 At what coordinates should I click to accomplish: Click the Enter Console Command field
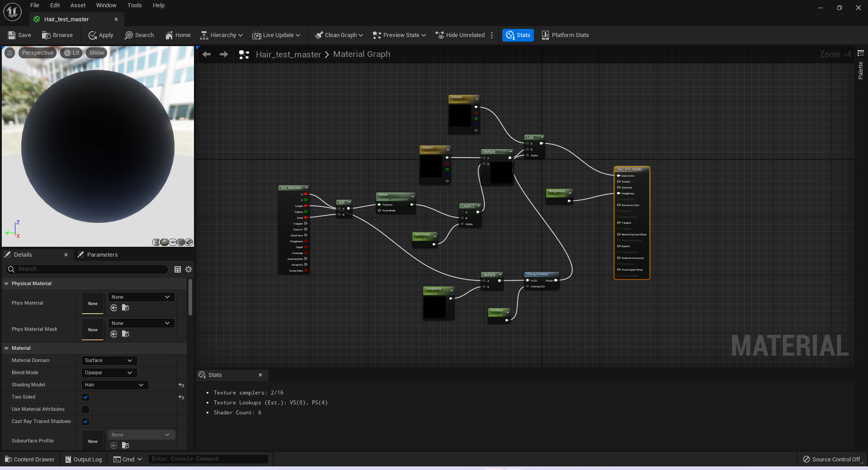pyautogui.click(x=208, y=459)
